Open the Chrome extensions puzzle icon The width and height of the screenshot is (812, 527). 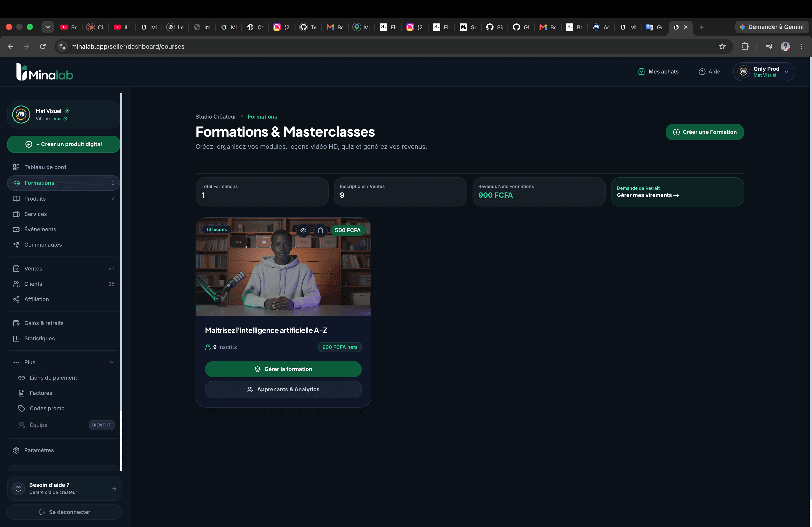click(x=745, y=46)
